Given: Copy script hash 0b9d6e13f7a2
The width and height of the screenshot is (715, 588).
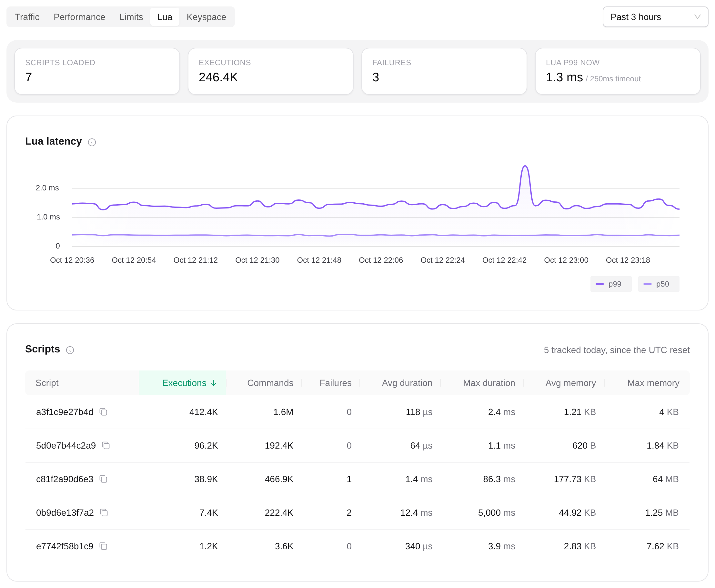Looking at the screenshot, I should coord(104,512).
